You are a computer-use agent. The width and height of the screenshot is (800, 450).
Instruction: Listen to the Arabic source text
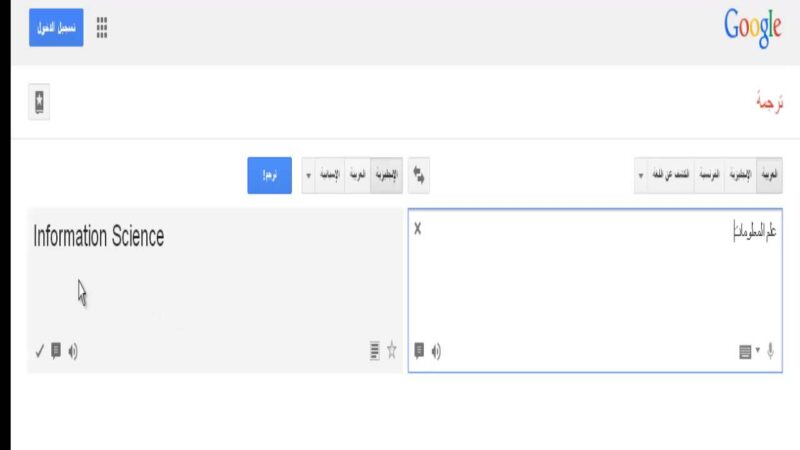[x=436, y=351]
